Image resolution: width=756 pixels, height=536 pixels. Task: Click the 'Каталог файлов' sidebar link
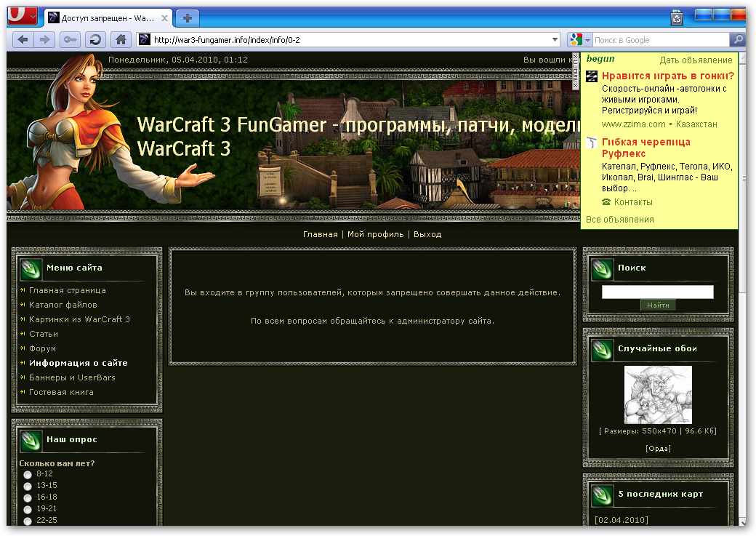pyautogui.click(x=63, y=305)
